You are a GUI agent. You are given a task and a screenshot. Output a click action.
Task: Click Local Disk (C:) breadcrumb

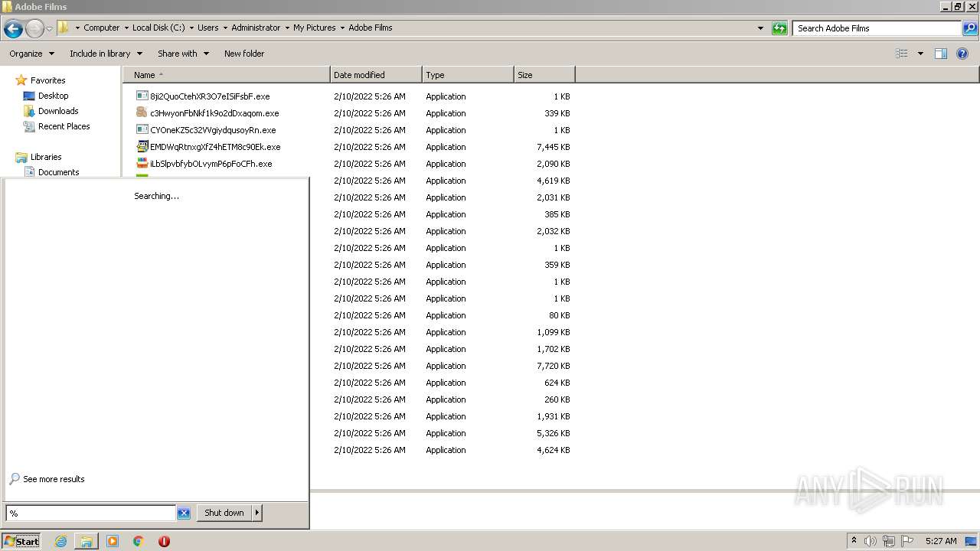click(x=158, y=28)
